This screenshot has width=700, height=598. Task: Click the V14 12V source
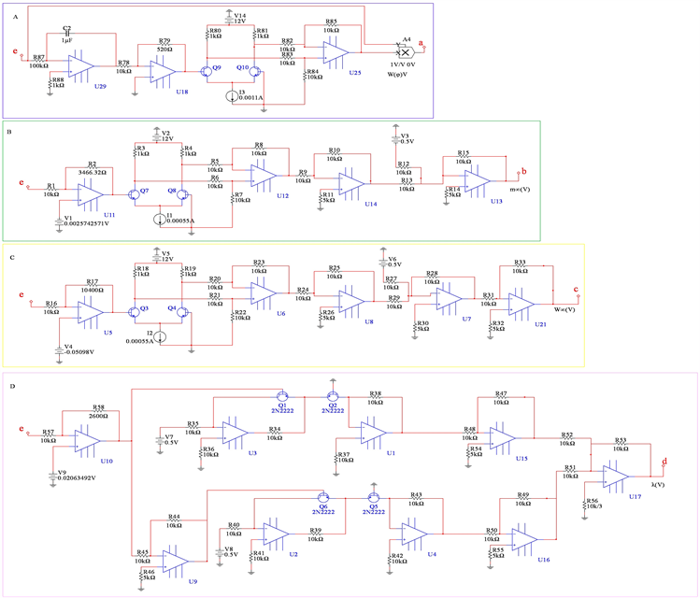pyautogui.click(x=230, y=18)
